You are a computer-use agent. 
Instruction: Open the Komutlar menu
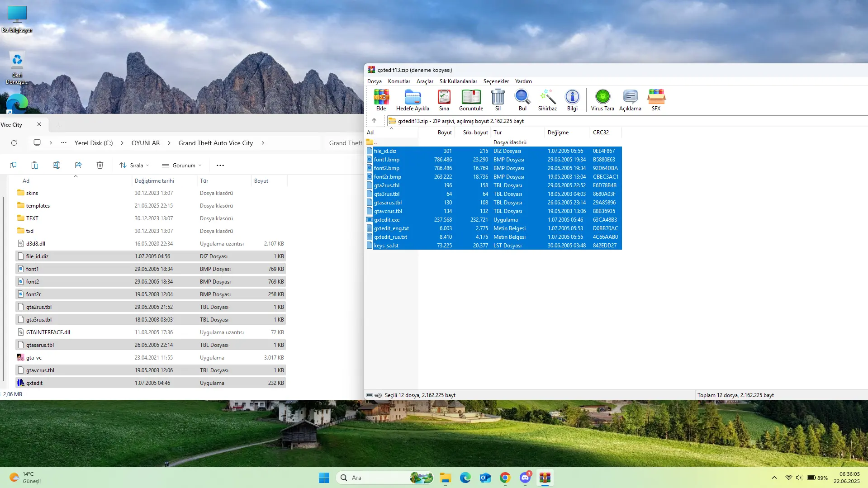[399, 81]
